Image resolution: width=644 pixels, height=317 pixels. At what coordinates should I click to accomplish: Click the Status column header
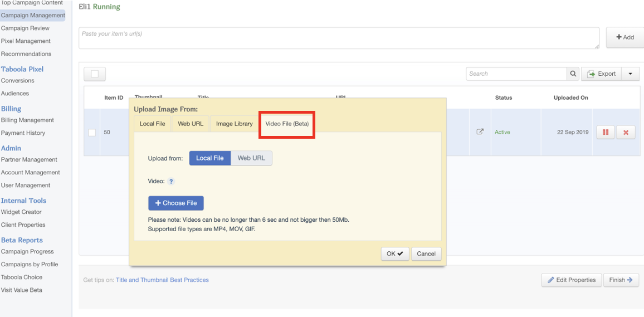click(504, 97)
